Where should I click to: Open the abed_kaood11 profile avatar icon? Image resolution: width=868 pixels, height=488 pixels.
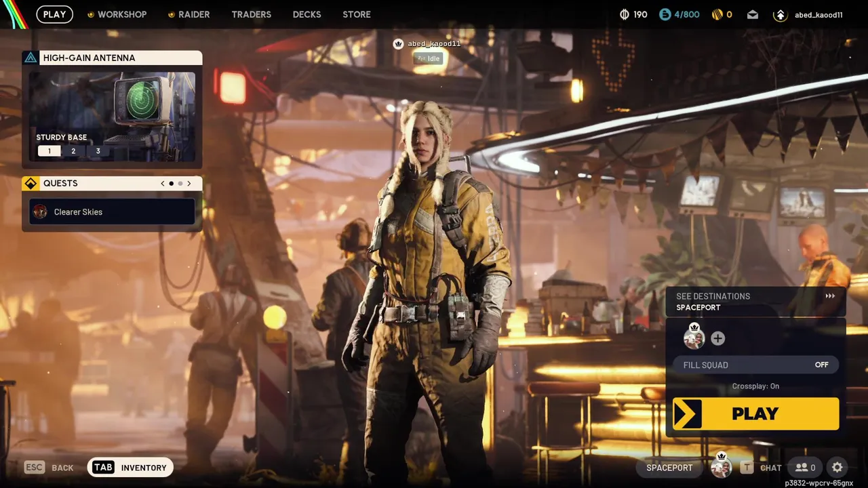[x=780, y=14]
